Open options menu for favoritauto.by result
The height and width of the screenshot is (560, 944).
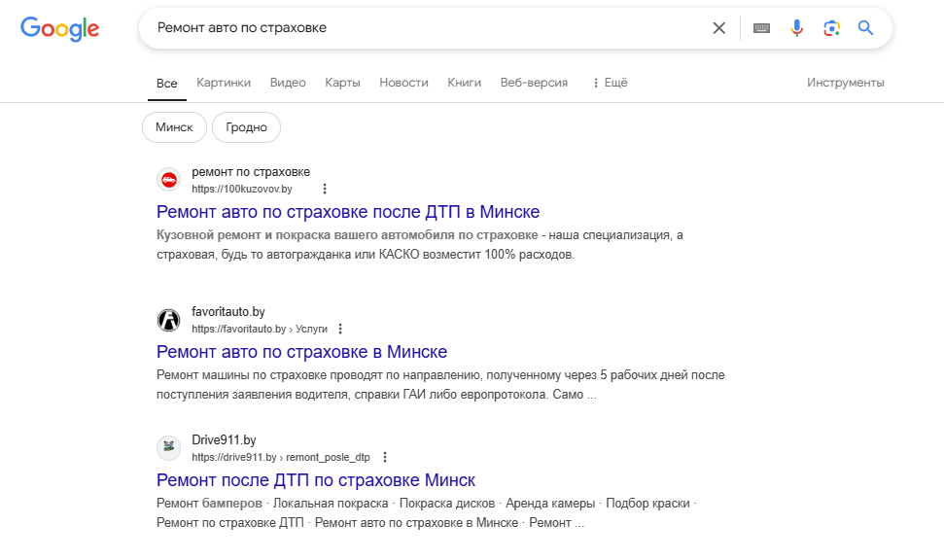[x=340, y=330]
